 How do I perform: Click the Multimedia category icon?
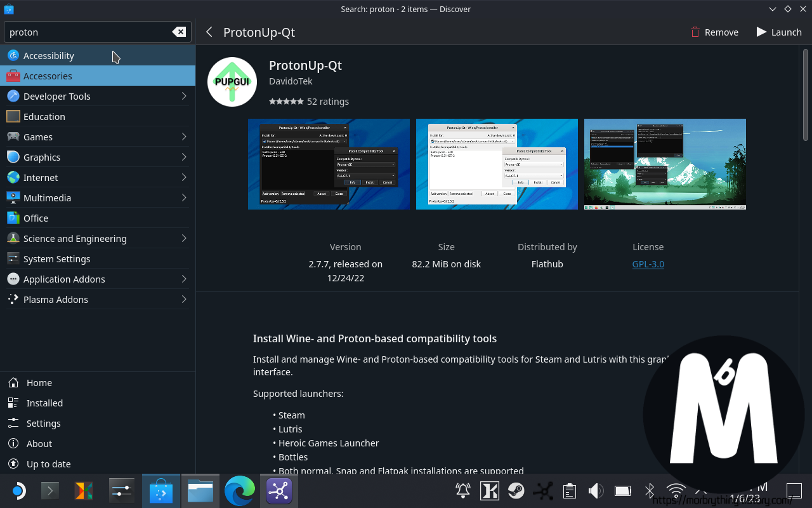[13, 197]
